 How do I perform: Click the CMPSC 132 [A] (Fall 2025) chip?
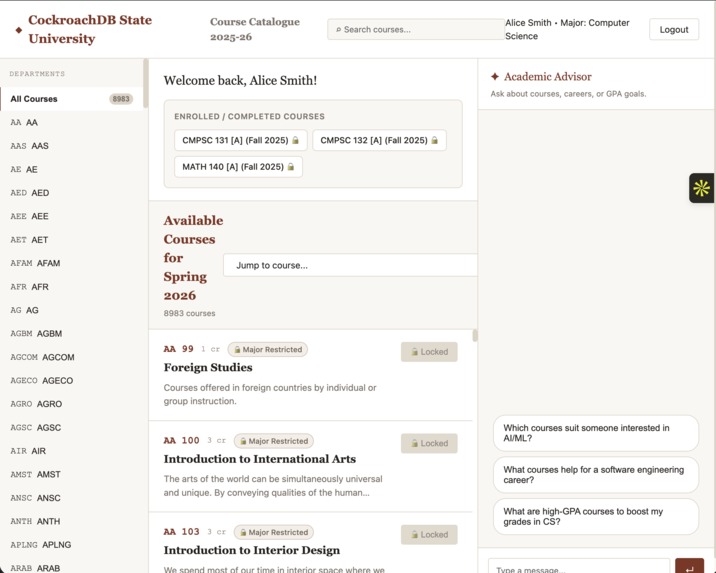coord(379,140)
